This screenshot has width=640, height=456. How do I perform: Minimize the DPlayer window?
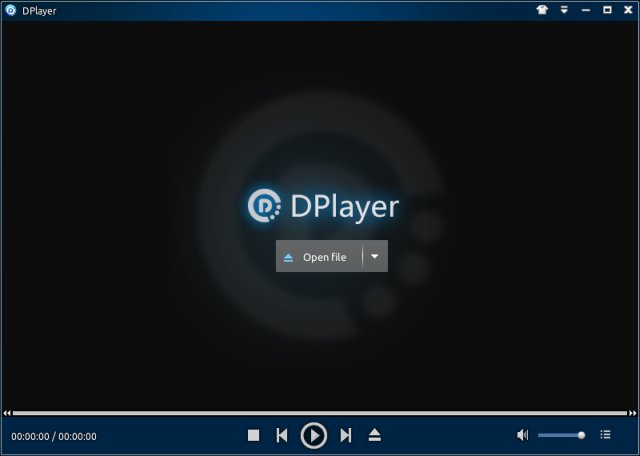pyautogui.click(x=586, y=10)
